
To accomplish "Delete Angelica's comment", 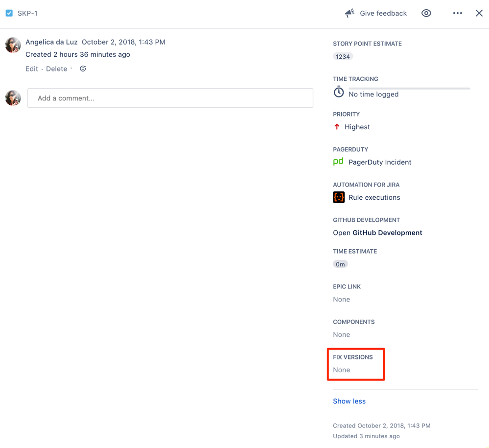I will point(56,69).
